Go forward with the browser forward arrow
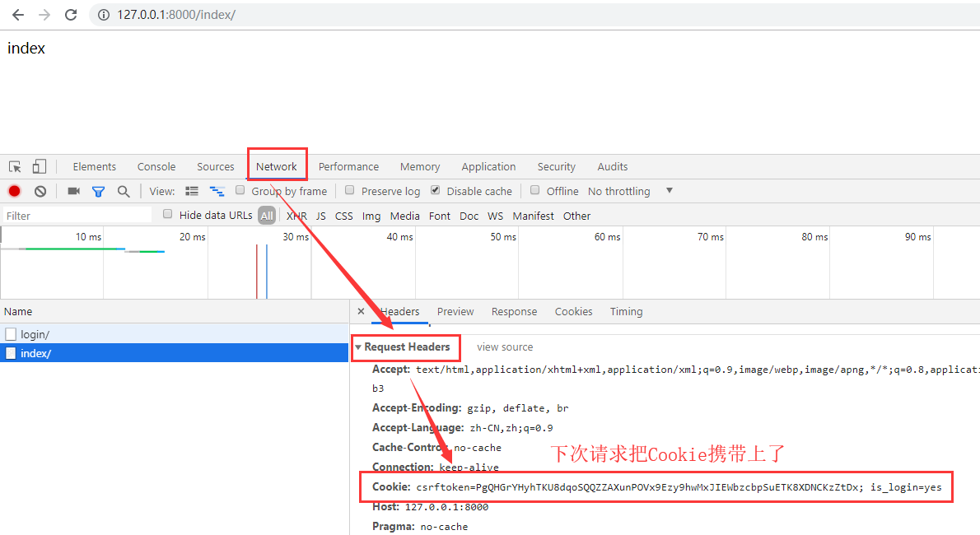 [x=44, y=14]
